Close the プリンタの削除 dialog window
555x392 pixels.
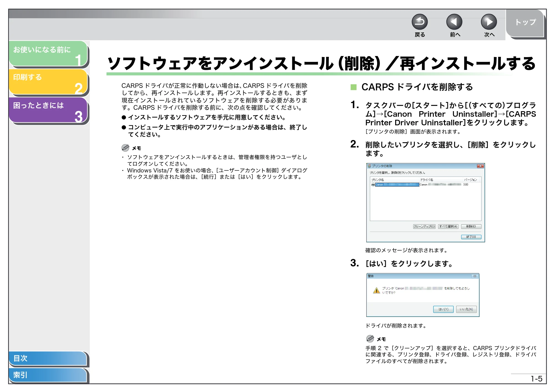pyautogui.click(x=480, y=166)
